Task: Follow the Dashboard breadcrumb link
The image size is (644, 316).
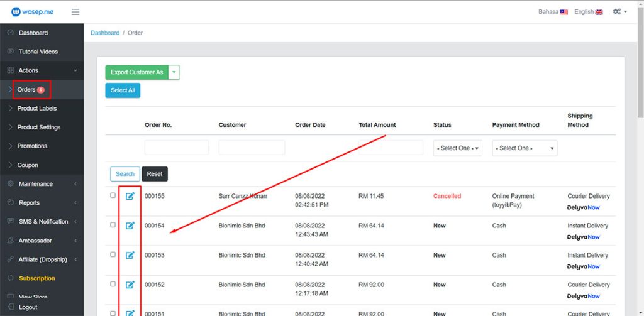Action: click(x=105, y=33)
